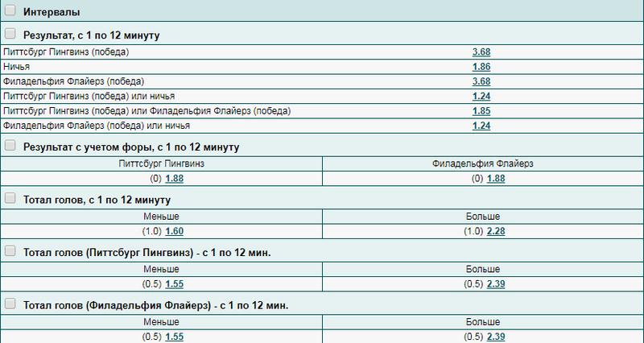Select odds 1.24 for Филадельфия (победа) или ничья
Image resolution: width=644 pixels, height=343 pixels.
coord(481,126)
